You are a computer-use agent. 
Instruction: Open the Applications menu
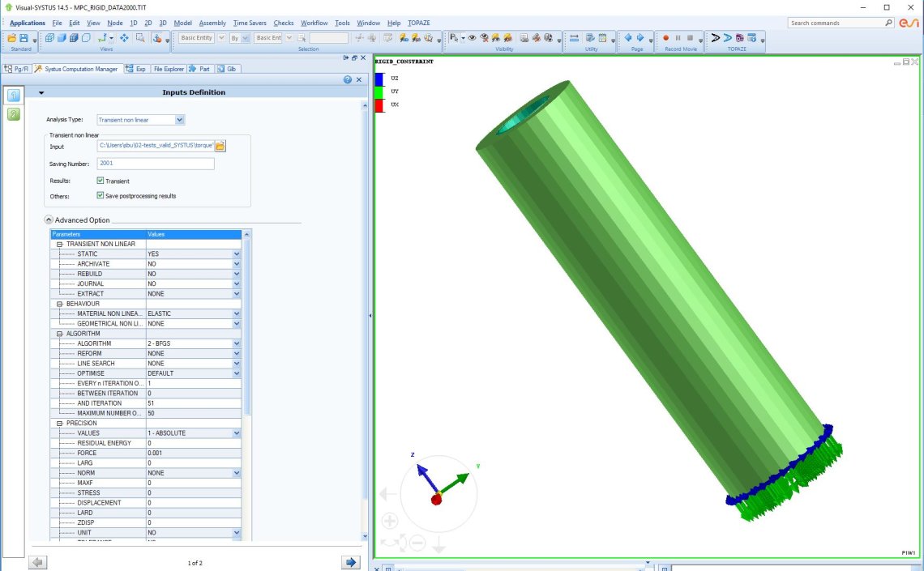click(x=27, y=23)
